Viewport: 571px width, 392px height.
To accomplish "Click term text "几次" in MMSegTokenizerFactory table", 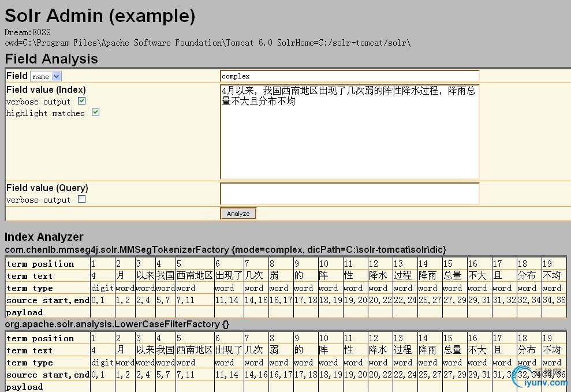I will (254, 275).
